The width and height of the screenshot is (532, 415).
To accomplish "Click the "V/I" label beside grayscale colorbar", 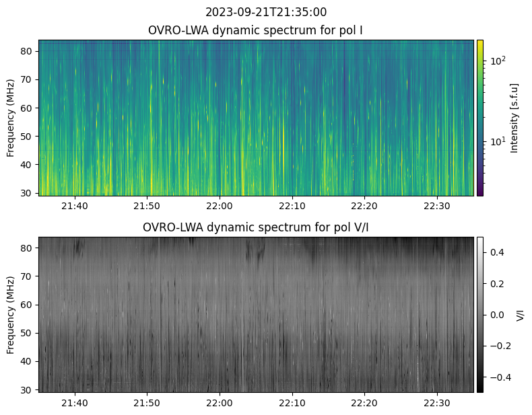I will pyautogui.click(x=519, y=314).
